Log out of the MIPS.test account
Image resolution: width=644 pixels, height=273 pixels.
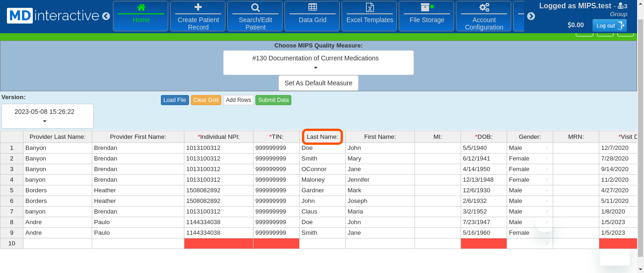click(609, 25)
